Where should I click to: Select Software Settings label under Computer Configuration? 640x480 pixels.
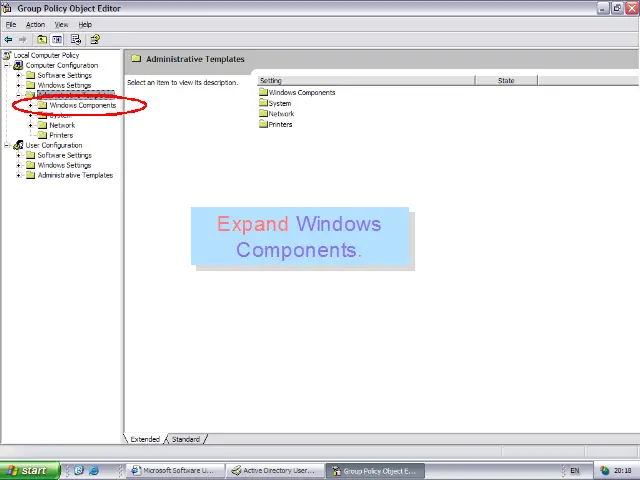pos(64,76)
